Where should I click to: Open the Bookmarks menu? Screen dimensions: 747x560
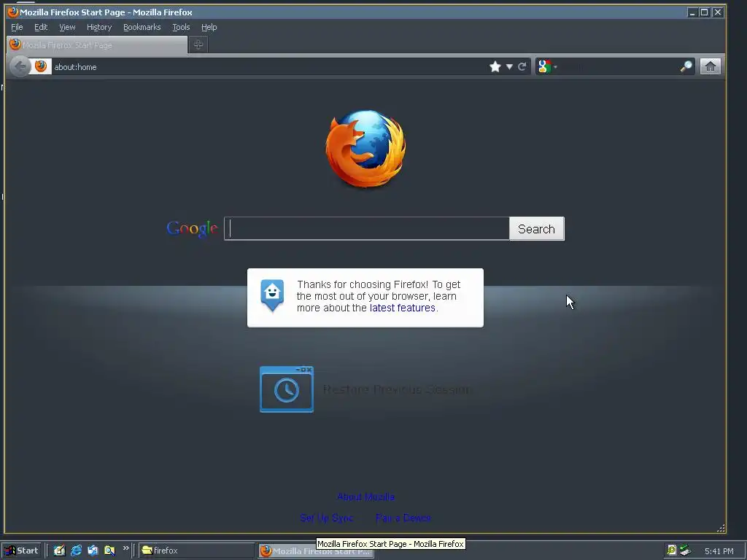(x=142, y=27)
